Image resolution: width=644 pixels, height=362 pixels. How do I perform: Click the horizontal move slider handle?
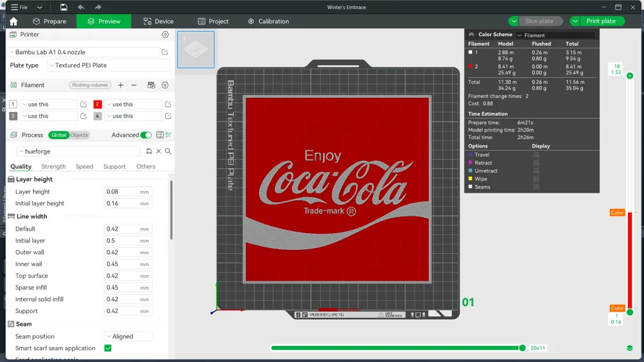tap(522, 348)
